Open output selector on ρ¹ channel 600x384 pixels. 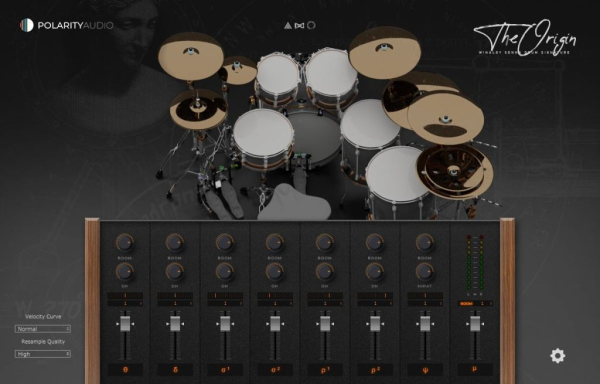tap(325, 303)
